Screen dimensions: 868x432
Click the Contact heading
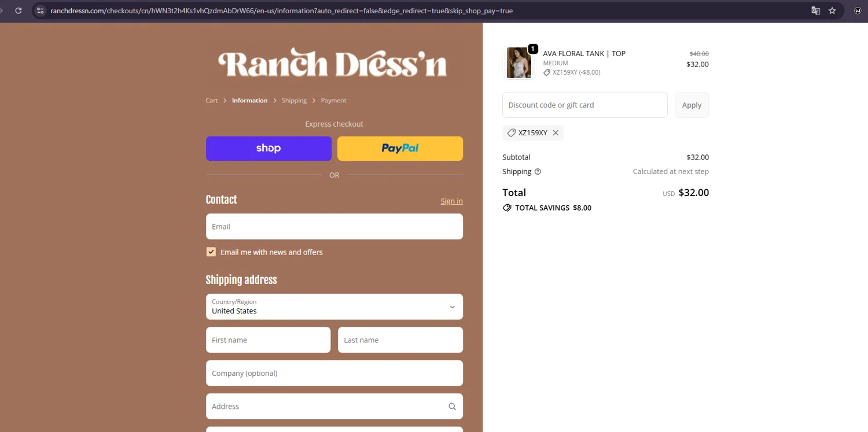pos(221,200)
